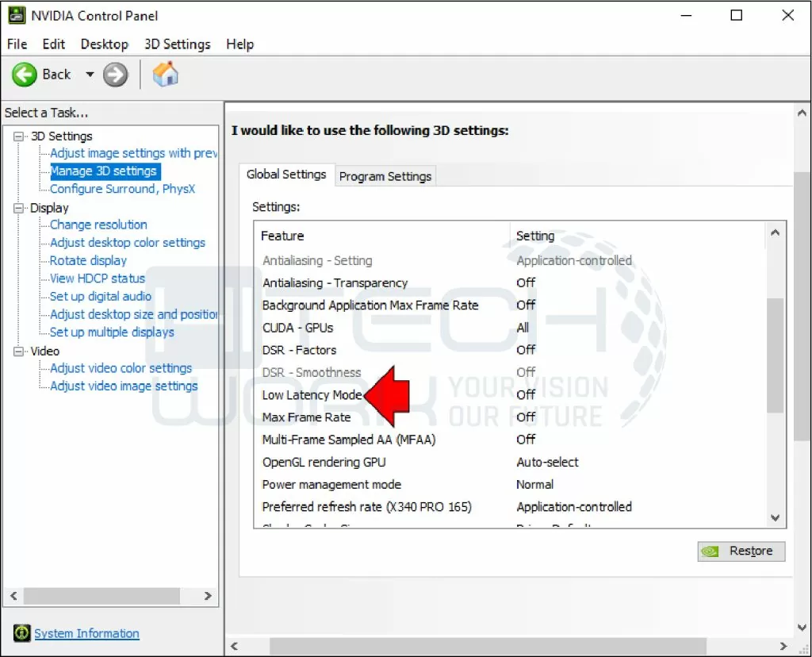Click task pane scroll left arrow
The width and height of the screenshot is (812, 657).
click(x=14, y=596)
